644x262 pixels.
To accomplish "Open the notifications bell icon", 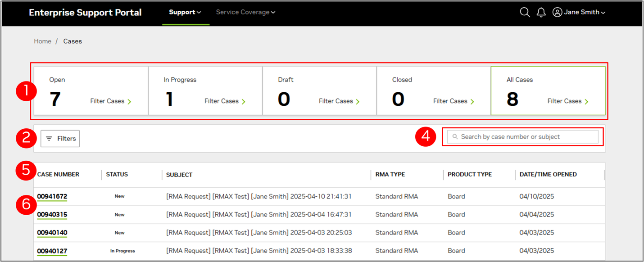I will tap(541, 13).
